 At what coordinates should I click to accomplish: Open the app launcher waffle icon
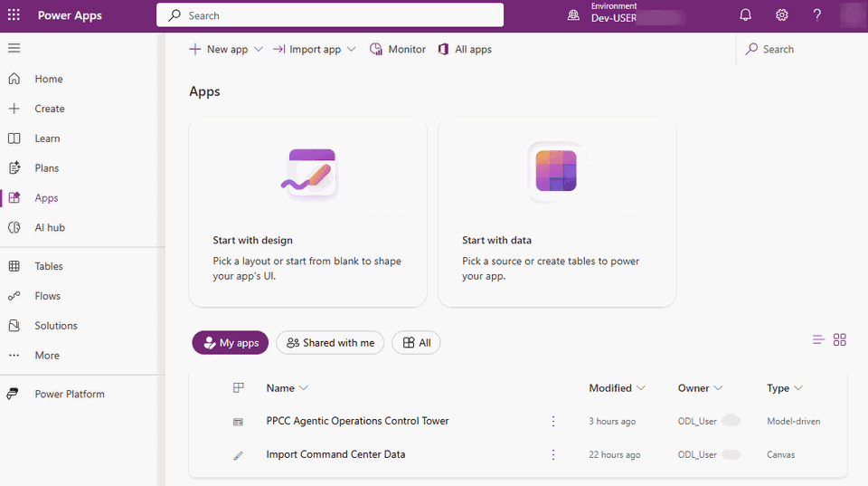pyautogui.click(x=14, y=15)
